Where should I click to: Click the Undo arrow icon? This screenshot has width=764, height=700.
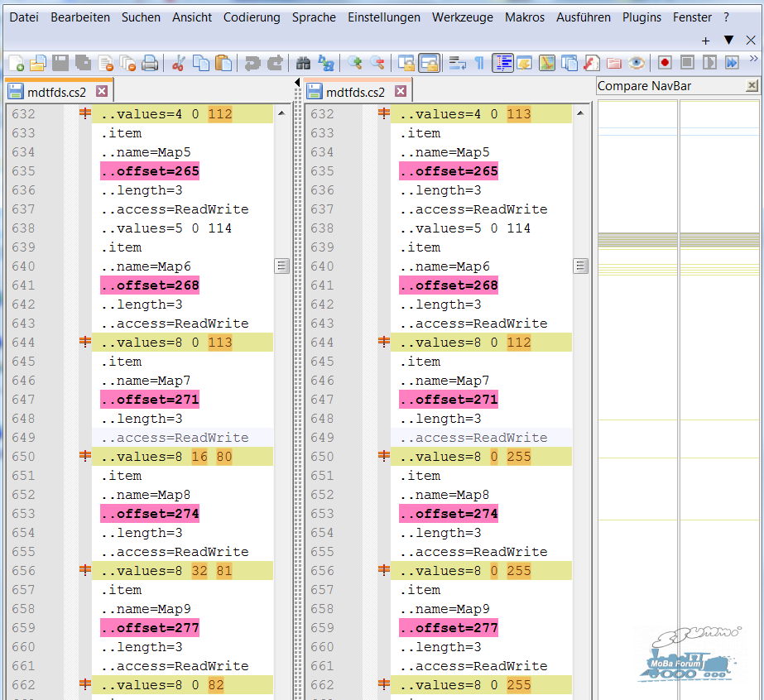click(x=252, y=63)
